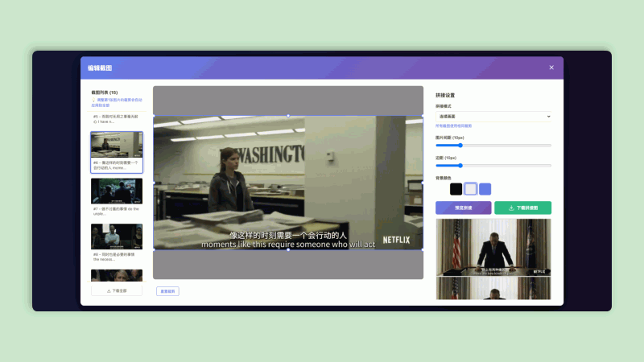Viewport: 644px width, 362px height.
Task: Click the lightbulb tip icon under 截图列表
Action: 93,100
